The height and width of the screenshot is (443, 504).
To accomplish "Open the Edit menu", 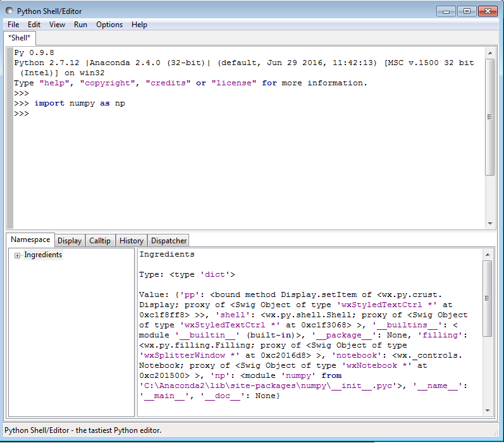I will pos(34,25).
